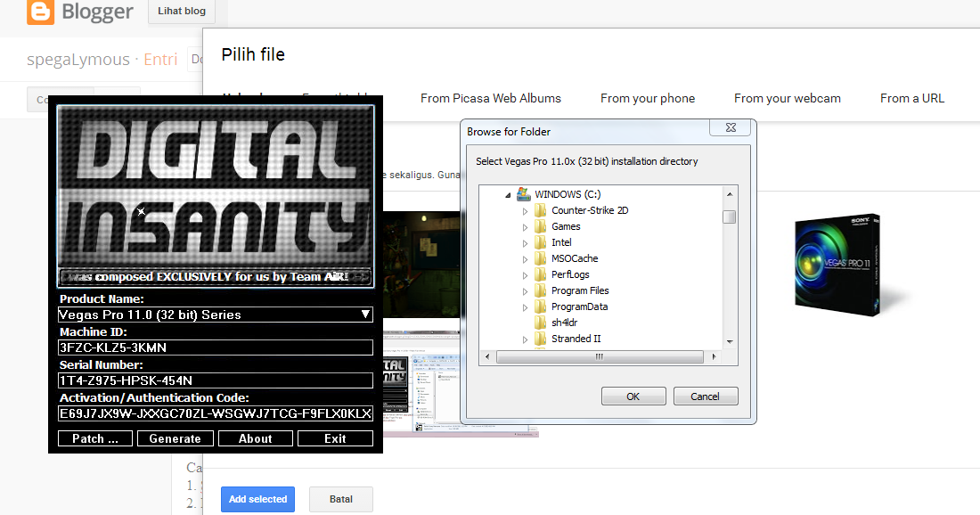This screenshot has height=515, width=980.
Task: Switch to From your webcam tab
Action: tap(788, 98)
